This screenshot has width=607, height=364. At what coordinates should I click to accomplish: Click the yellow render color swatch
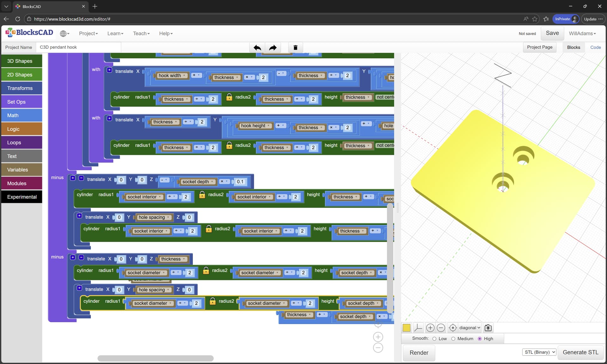[x=407, y=328]
